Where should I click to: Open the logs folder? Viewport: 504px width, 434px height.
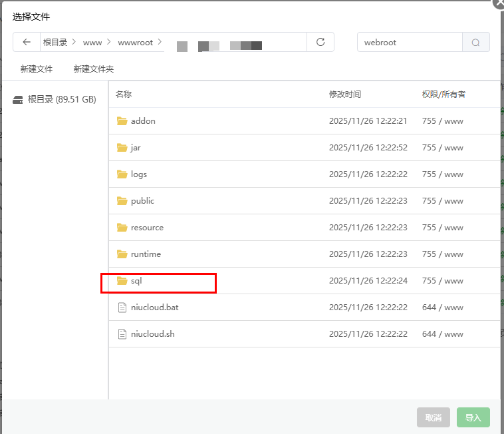tap(138, 174)
